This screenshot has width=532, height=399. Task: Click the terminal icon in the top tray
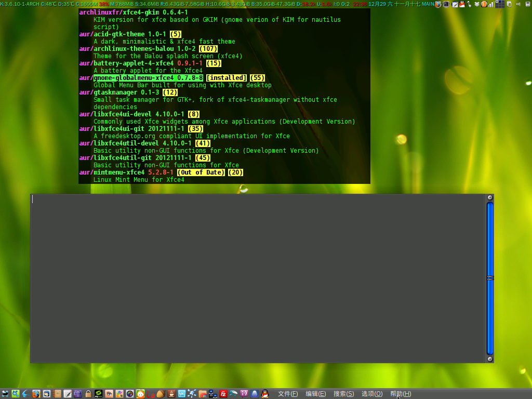(446, 4)
